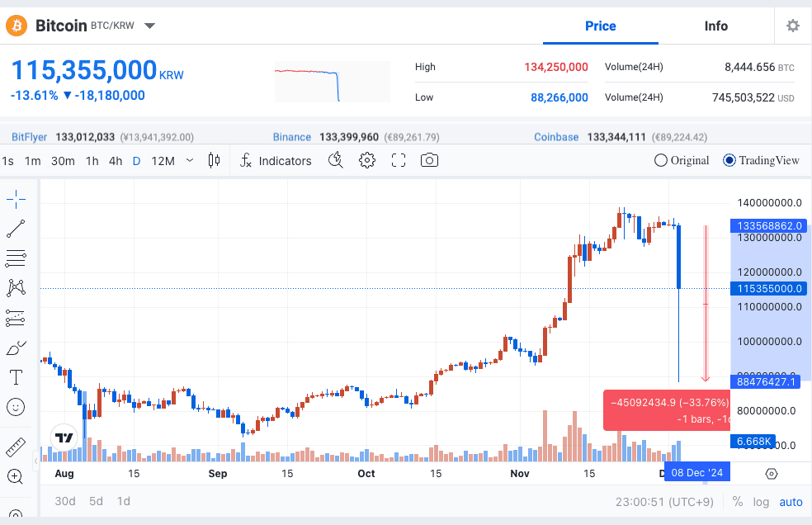This screenshot has height=525, width=812.
Task: Click the 6.668K volume axis label
Action: coord(753,442)
